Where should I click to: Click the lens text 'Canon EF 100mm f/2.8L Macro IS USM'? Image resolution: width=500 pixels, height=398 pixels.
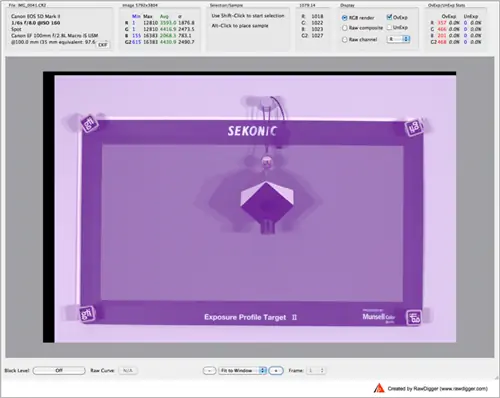pyautogui.click(x=55, y=35)
